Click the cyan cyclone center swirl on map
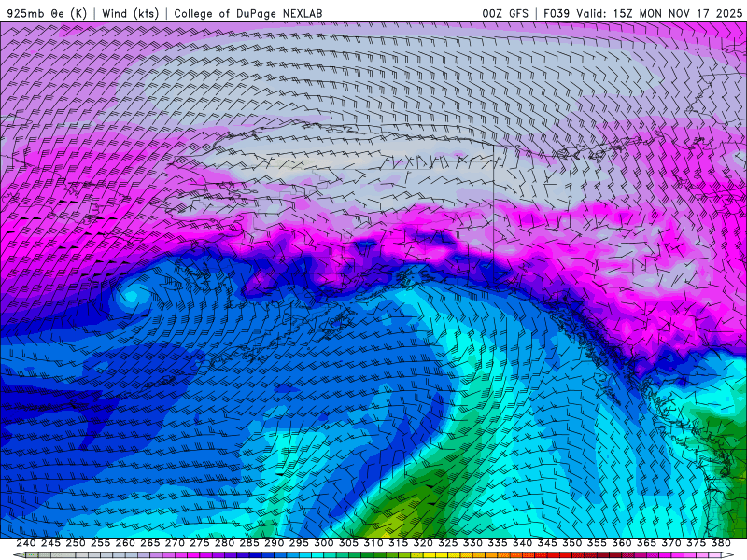Viewport: 747px width, 560px height. click(131, 295)
